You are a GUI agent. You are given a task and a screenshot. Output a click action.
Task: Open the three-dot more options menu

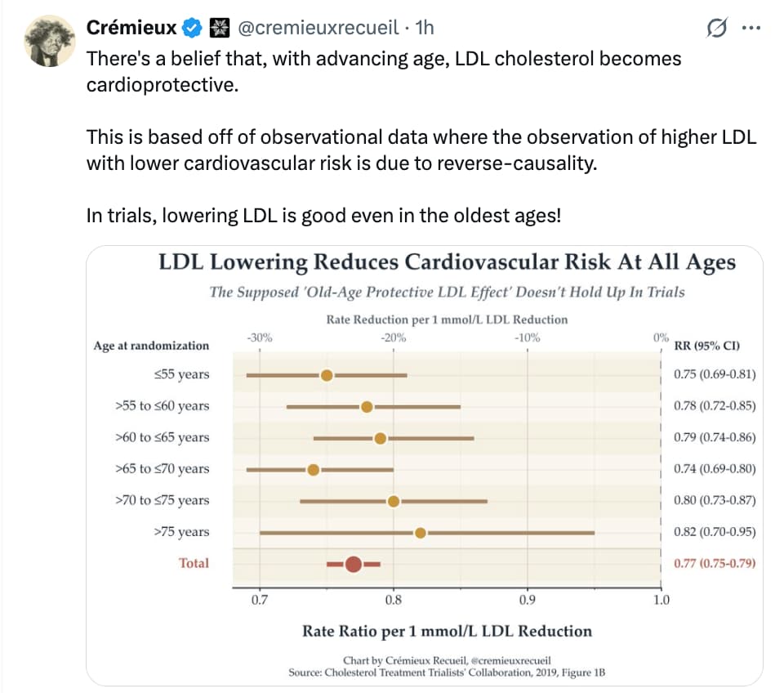pyautogui.click(x=749, y=28)
